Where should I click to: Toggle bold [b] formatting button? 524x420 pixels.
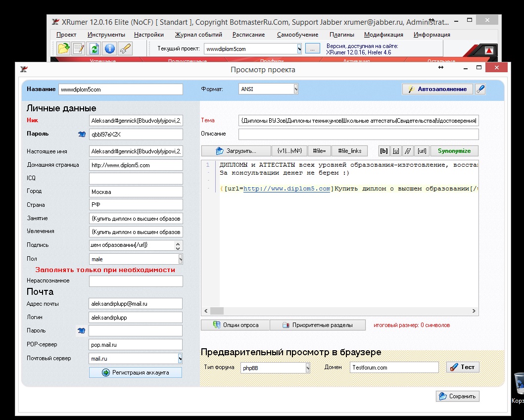(384, 151)
